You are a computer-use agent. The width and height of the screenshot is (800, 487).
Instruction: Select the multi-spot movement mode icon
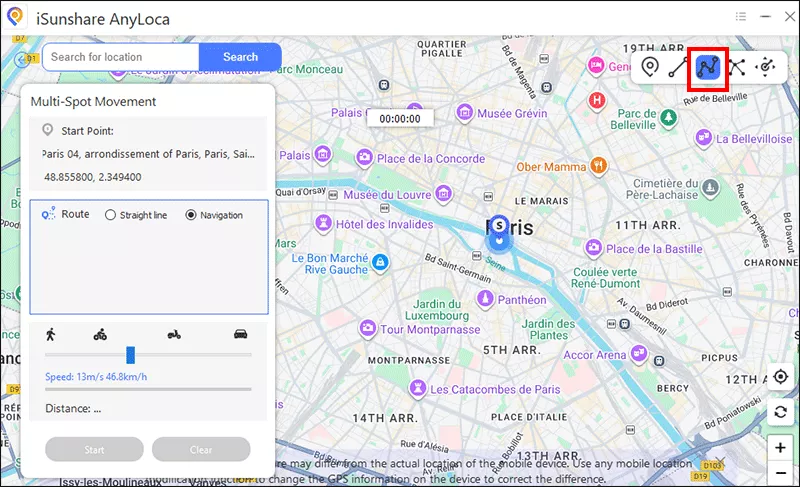708,67
